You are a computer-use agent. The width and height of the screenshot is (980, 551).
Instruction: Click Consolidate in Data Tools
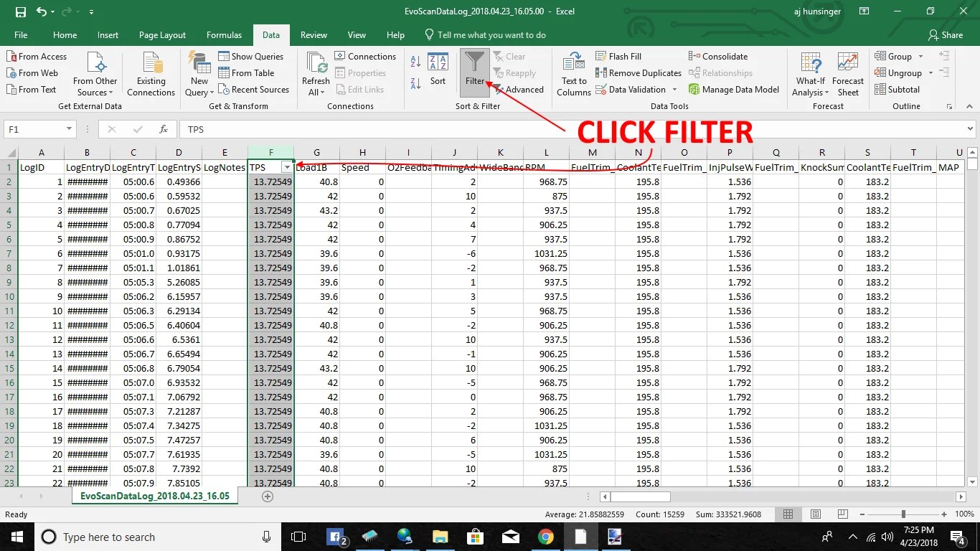pos(718,57)
